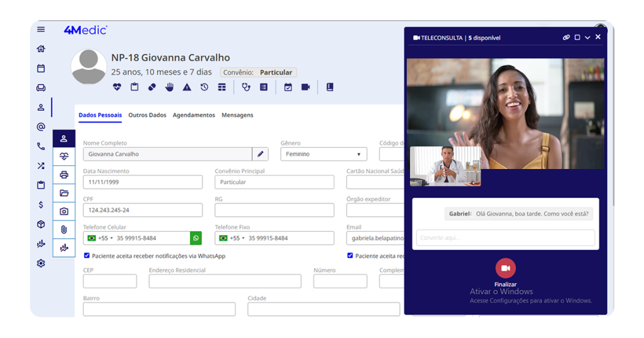Image resolution: width=644 pixels, height=338 pixels.
Task: Click the warning triangle alert icon
Action: [187, 87]
